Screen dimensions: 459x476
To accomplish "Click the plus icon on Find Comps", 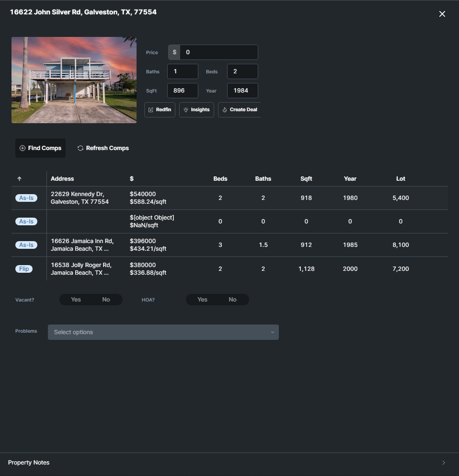I will point(23,148).
